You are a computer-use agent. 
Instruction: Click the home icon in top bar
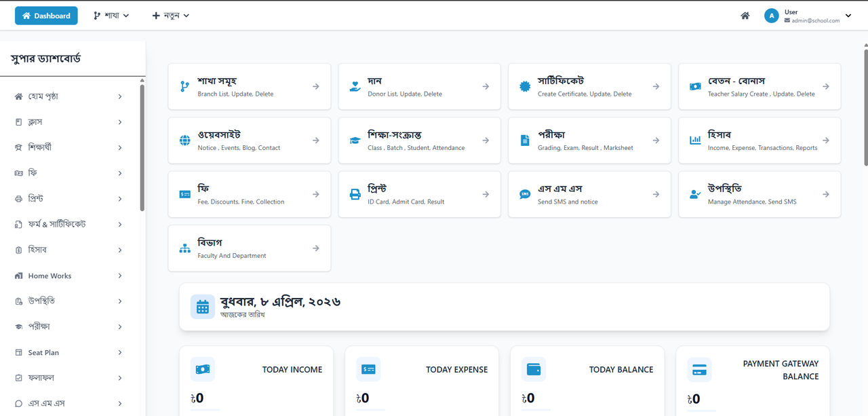click(x=745, y=16)
